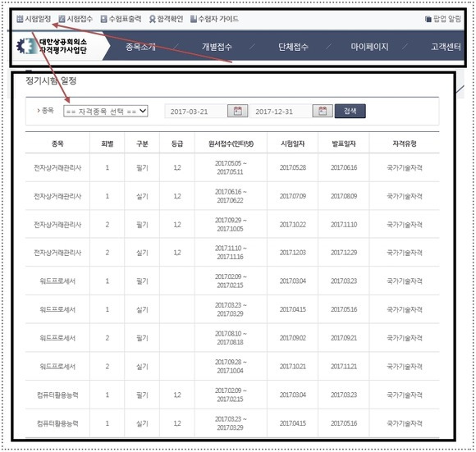
Task: Click the 대한상공회의소 gear logo
Action: click(x=27, y=46)
